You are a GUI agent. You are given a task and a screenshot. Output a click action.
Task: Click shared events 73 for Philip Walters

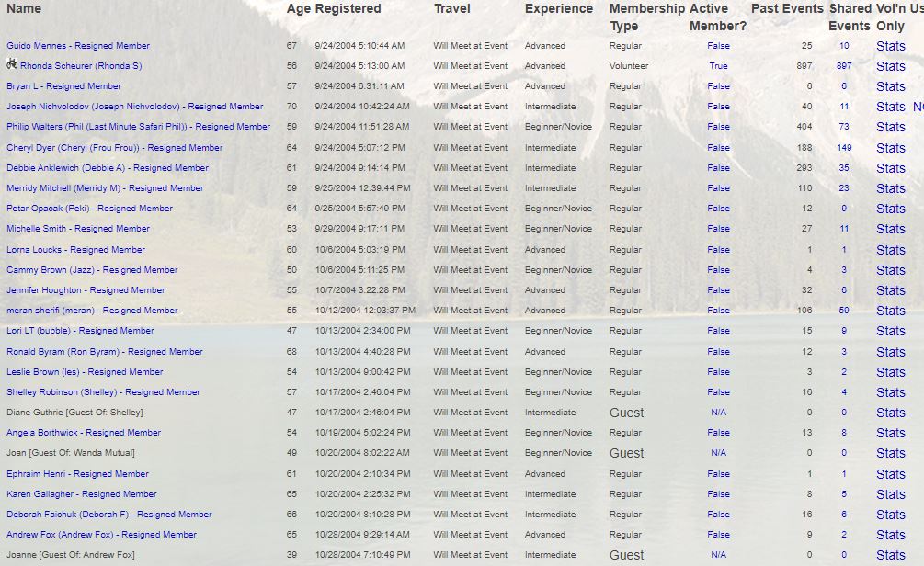tap(844, 127)
